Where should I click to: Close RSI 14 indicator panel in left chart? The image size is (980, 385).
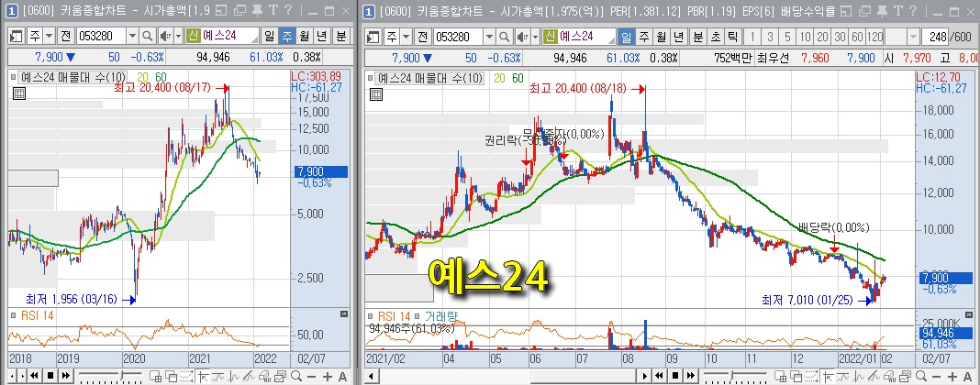tap(343, 313)
